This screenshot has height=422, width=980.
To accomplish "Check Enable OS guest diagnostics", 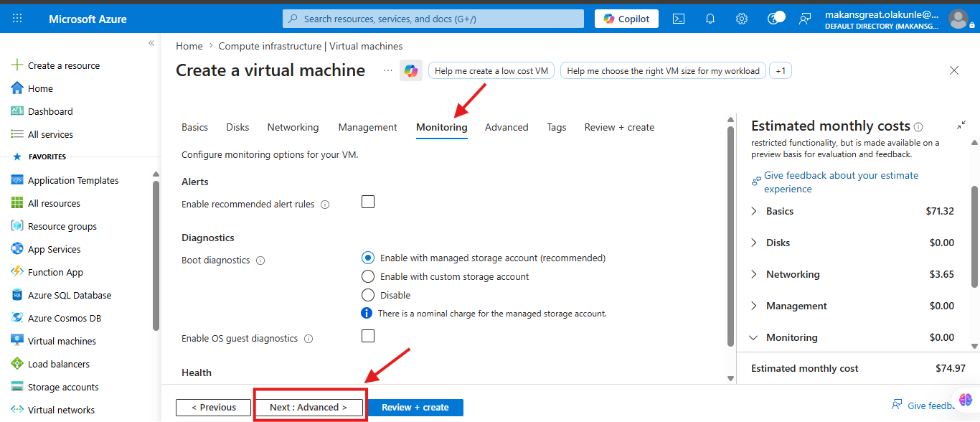I will (x=368, y=336).
